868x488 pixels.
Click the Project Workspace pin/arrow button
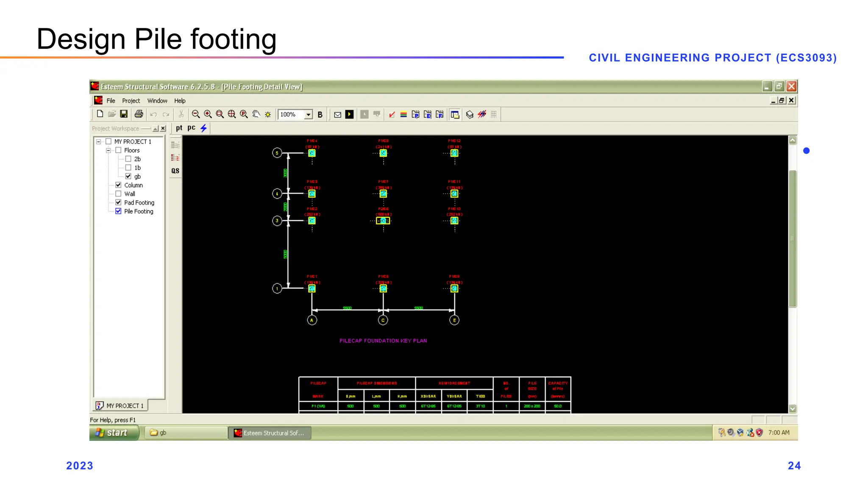156,128
